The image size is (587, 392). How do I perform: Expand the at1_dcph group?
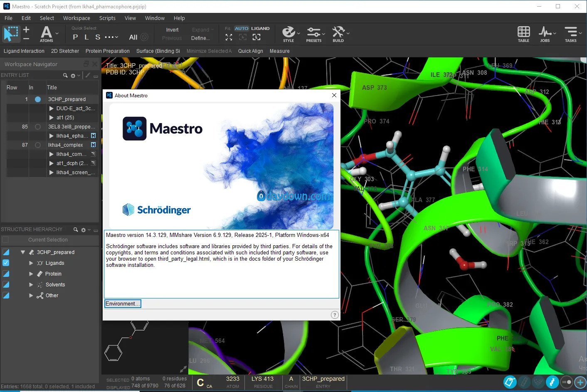52,163
